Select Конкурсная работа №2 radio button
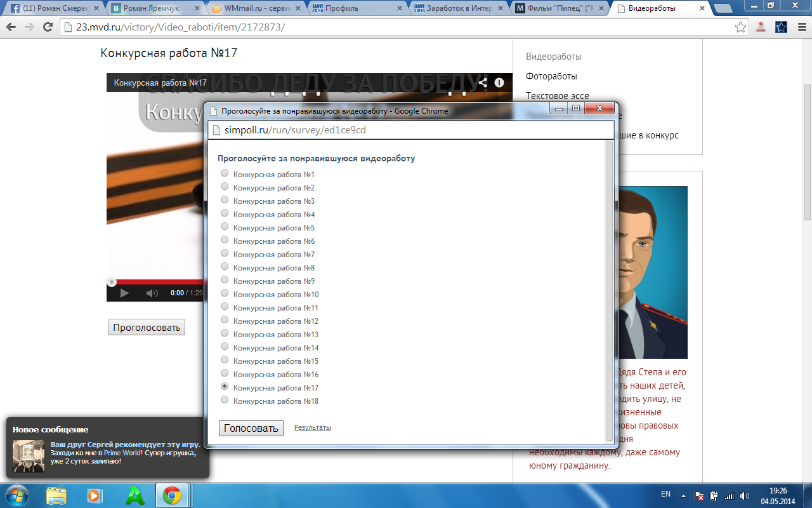Screen dimensions: 812x508 click(x=224, y=187)
